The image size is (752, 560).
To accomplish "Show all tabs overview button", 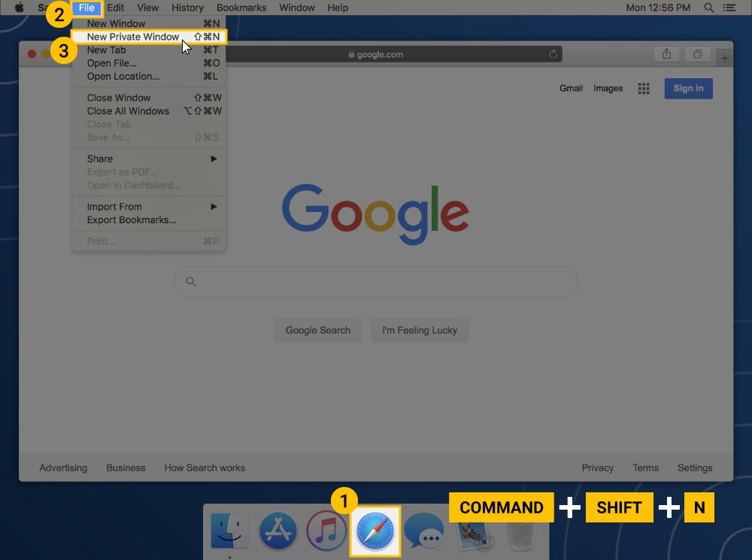I will tap(698, 54).
